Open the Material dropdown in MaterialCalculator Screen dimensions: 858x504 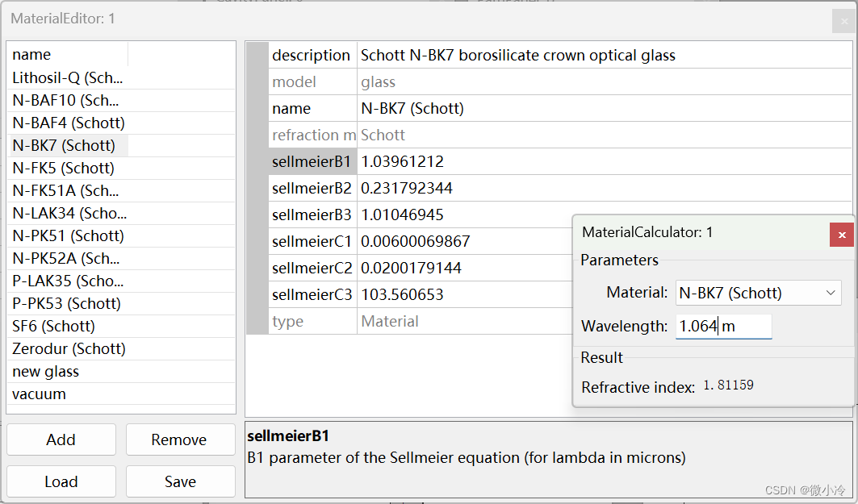759,293
